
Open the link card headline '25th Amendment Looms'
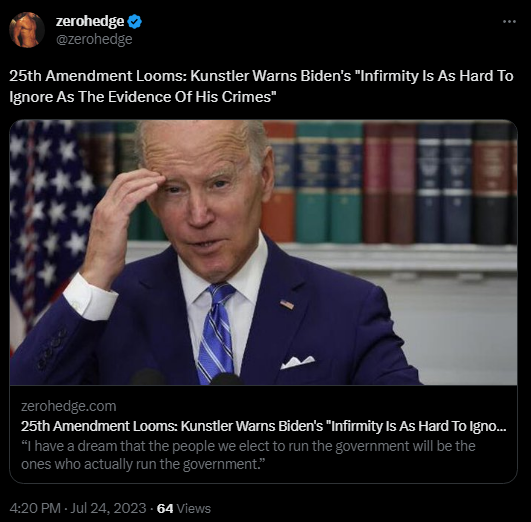pos(263,426)
